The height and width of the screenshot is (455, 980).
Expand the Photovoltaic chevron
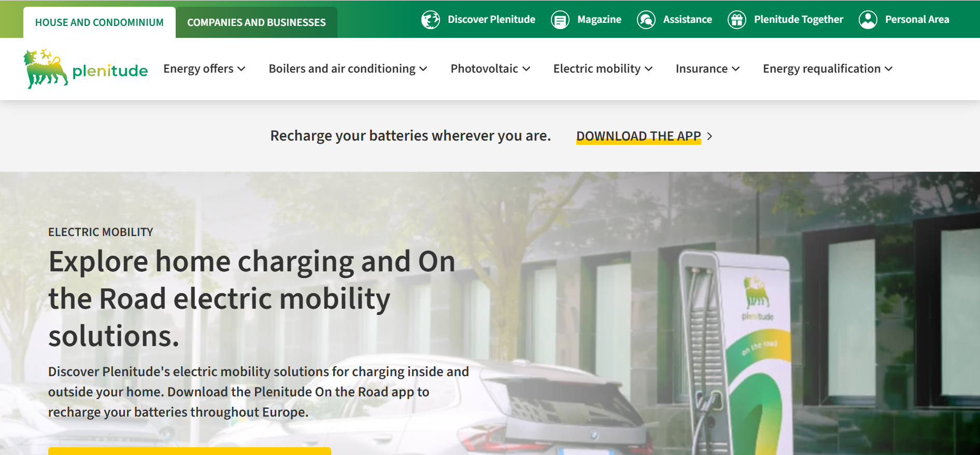coord(526,69)
